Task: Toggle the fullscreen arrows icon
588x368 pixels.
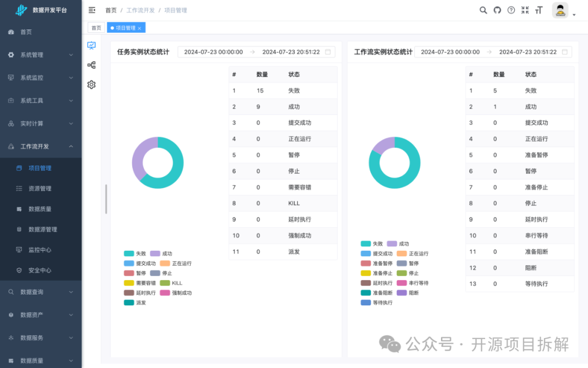Action: (x=525, y=10)
